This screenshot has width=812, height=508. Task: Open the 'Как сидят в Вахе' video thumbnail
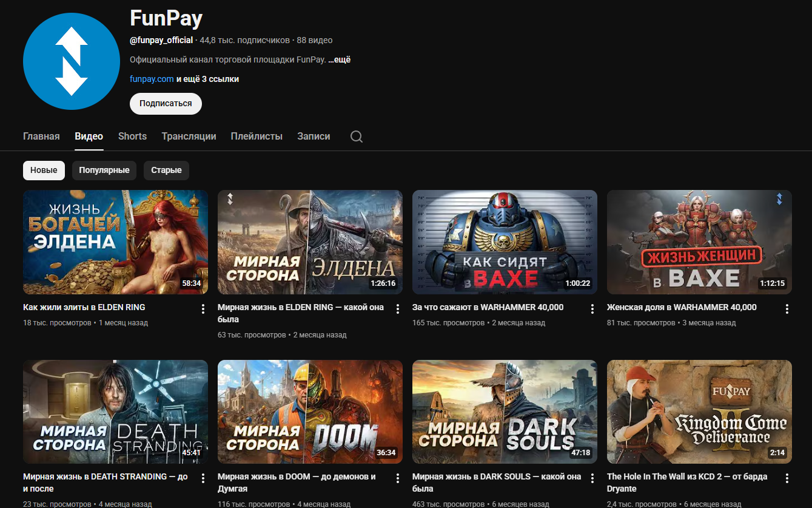coord(505,242)
